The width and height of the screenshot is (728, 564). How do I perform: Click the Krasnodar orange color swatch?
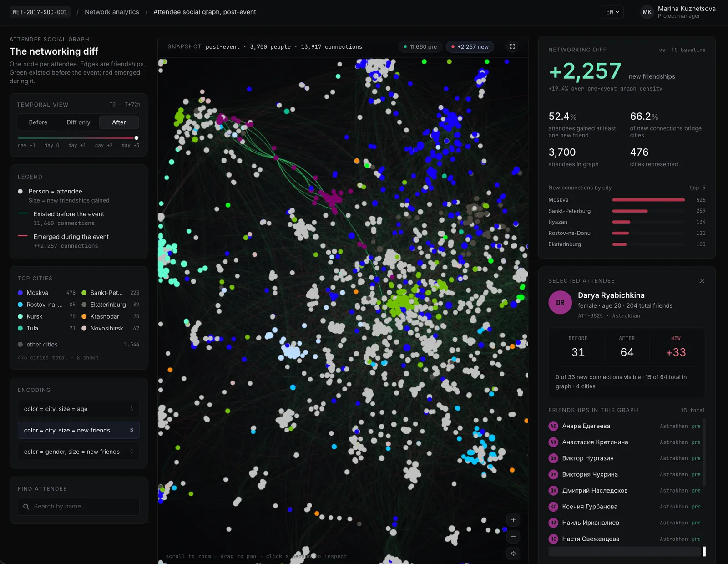tap(84, 316)
